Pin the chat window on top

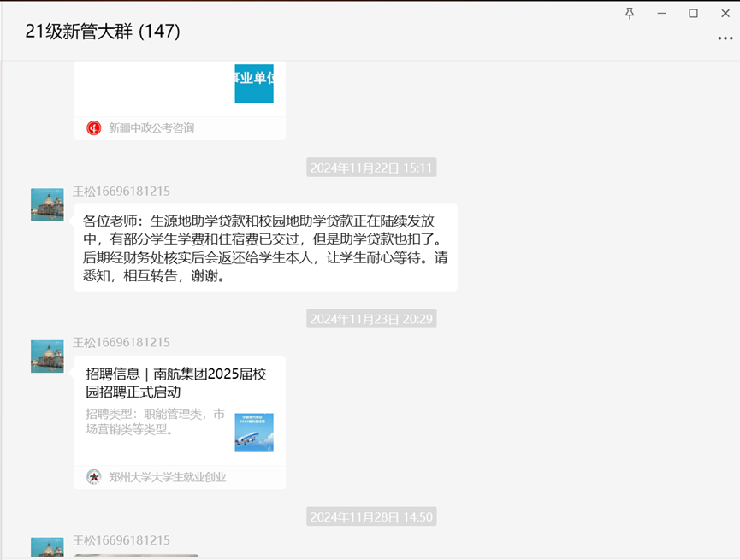click(630, 13)
